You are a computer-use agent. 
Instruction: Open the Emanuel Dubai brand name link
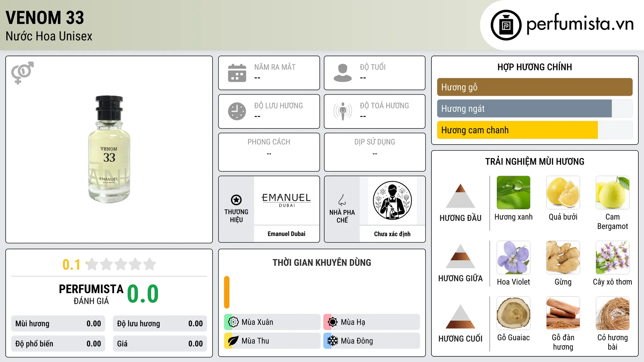click(x=286, y=234)
